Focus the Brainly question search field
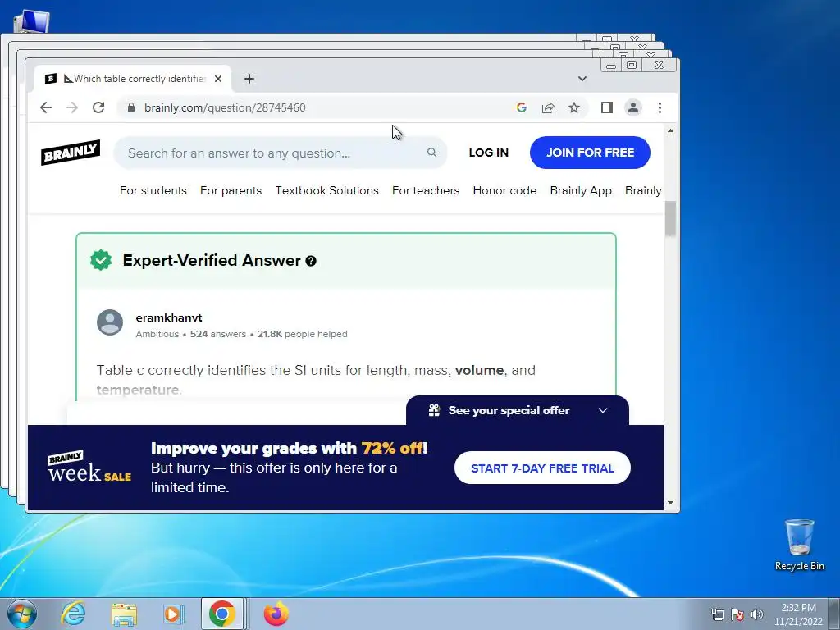The width and height of the screenshot is (840, 630). 281,153
